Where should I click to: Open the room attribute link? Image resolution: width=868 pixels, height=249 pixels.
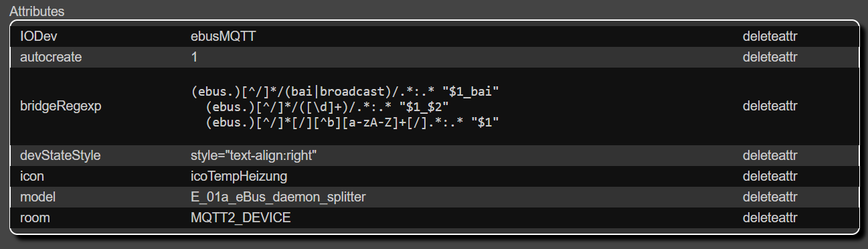click(x=35, y=218)
